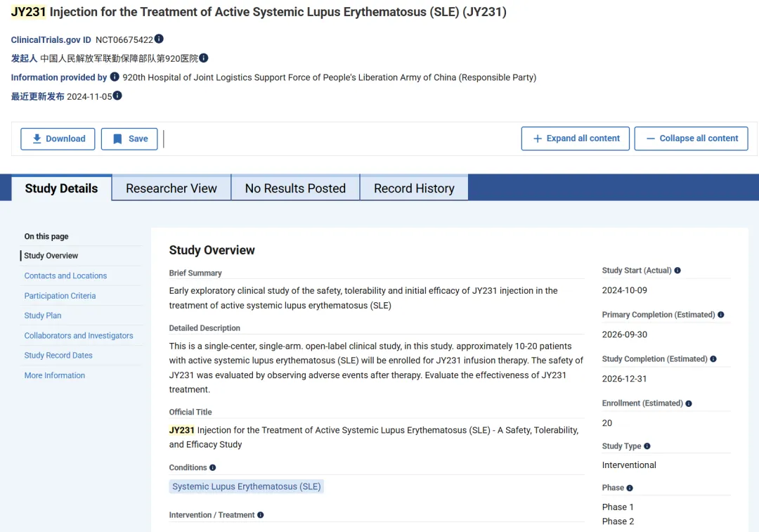This screenshot has width=759, height=532.
Task: Collapse all content sections
Action: pyautogui.click(x=691, y=138)
